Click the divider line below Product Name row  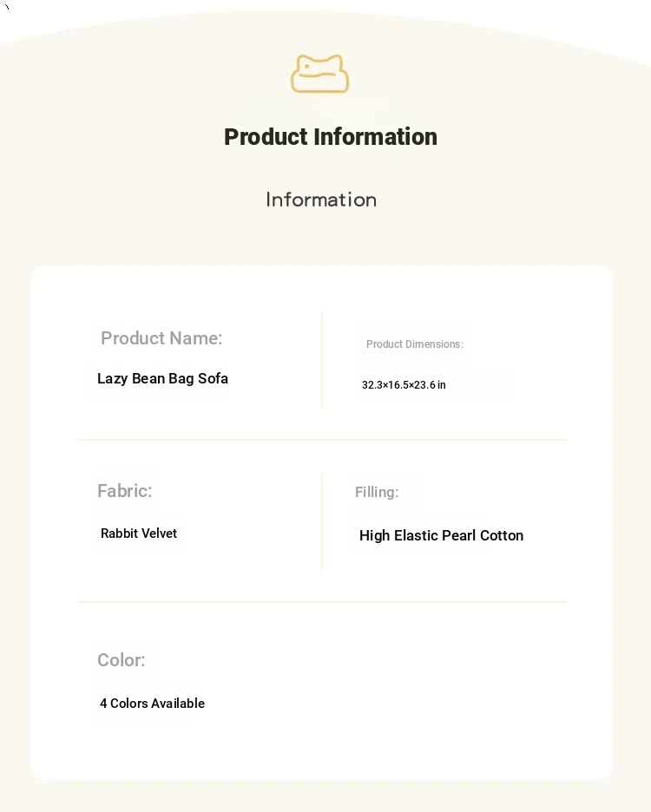click(322, 440)
